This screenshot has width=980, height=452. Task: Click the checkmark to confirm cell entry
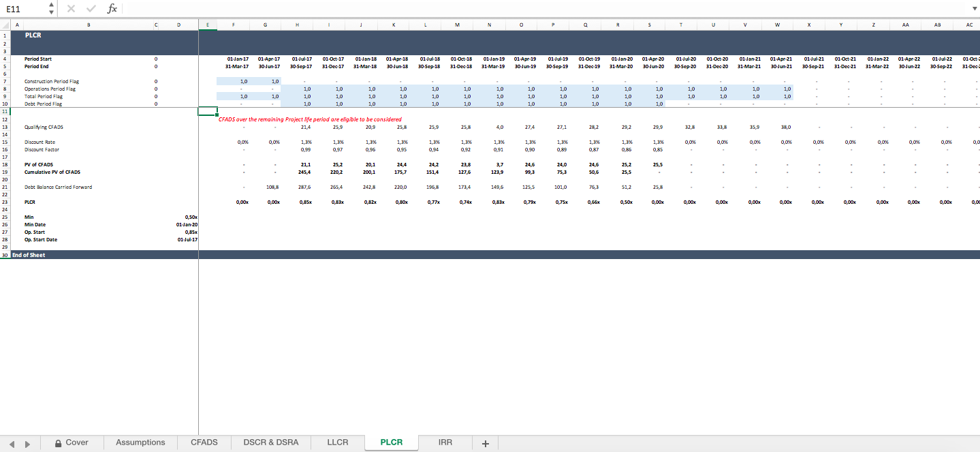click(91, 9)
